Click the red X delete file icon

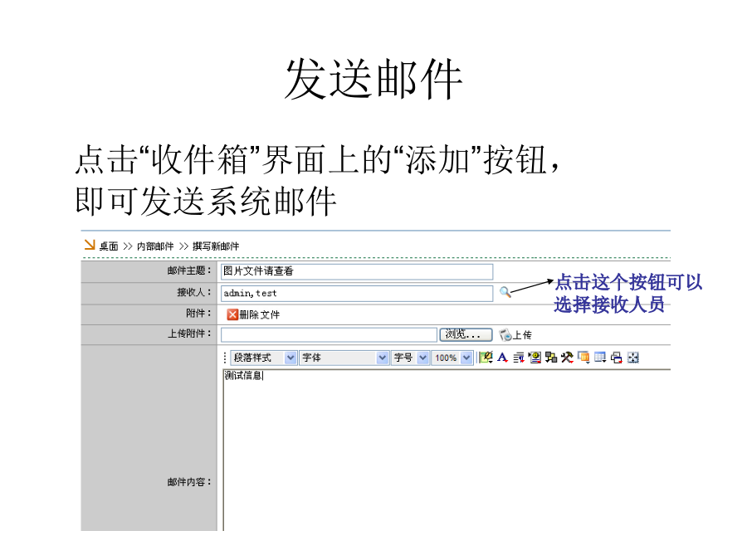232,314
